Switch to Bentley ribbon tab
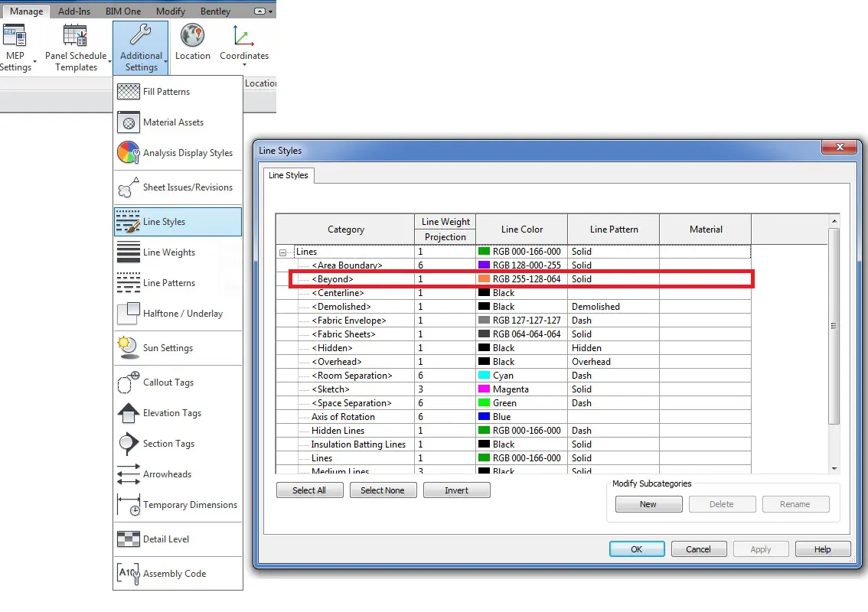 pos(215,11)
